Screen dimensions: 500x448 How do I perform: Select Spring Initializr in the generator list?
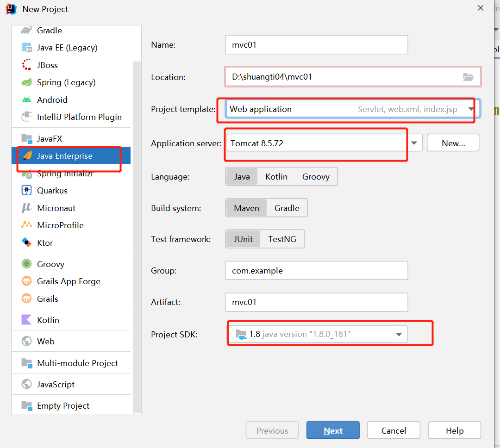pyautogui.click(x=65, y=174)
